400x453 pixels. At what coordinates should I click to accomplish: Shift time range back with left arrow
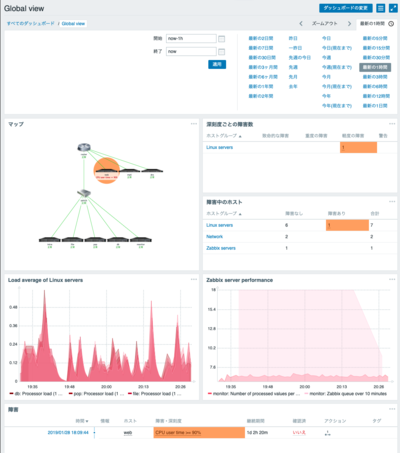click(301, 24)
